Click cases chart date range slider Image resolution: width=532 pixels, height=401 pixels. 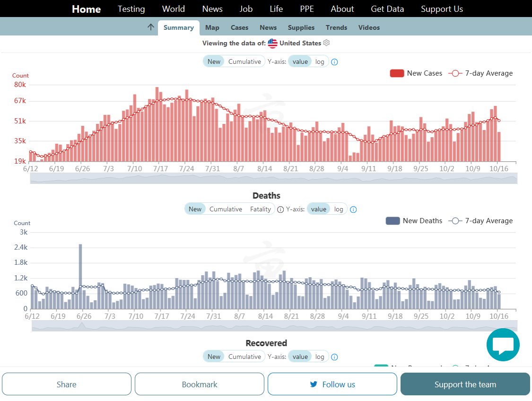pyautogui.click(x=273, y=178)
